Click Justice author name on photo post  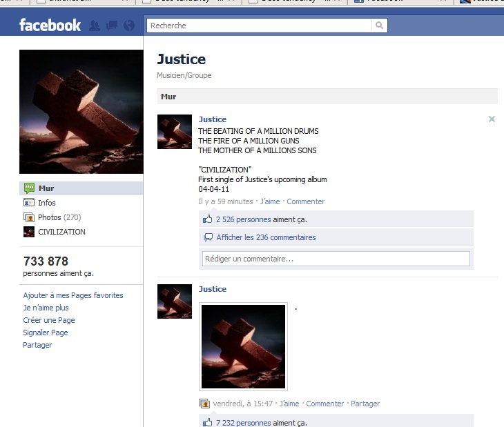tap(213, 289)
